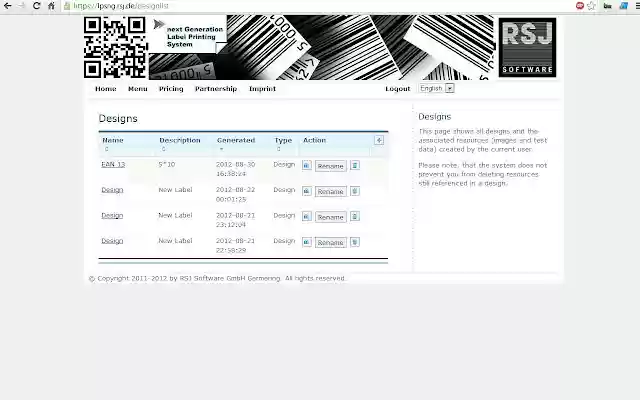Go to the Pricing page

(x=171, y=89)
